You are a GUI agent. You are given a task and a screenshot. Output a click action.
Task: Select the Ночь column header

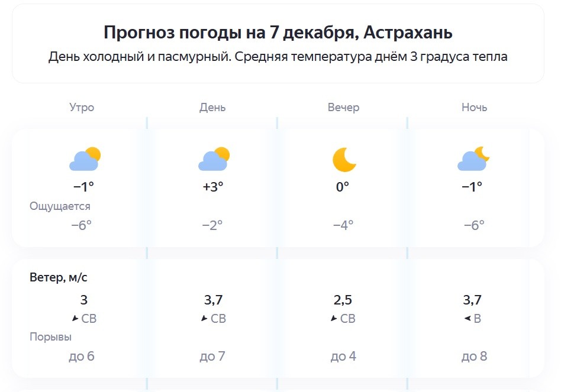click(x=475, y=108)
